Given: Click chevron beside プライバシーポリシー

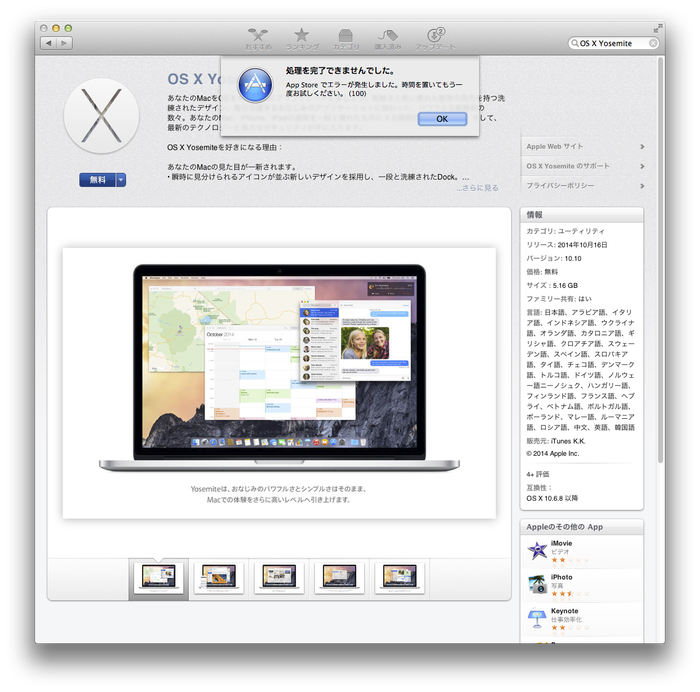Looking at the screenshot, I should (x=642, y=186).
